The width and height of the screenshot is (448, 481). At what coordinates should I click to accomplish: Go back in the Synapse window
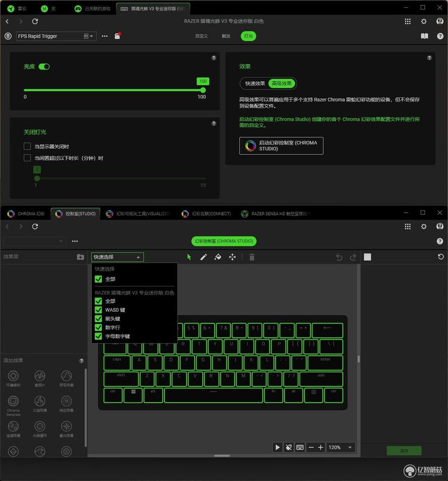tap(7, 21)
